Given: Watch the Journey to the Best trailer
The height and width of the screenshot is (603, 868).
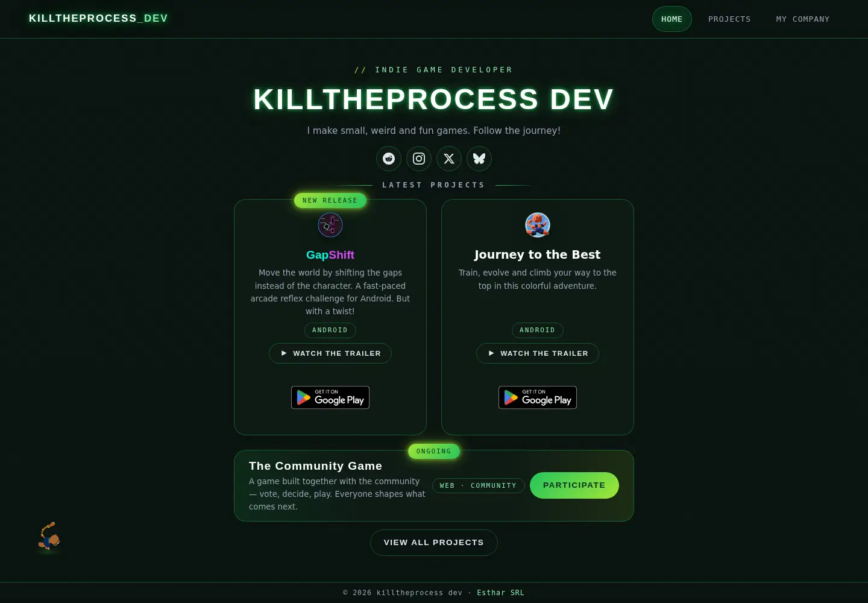Looking at the screenshot, I should coord(538,353).
